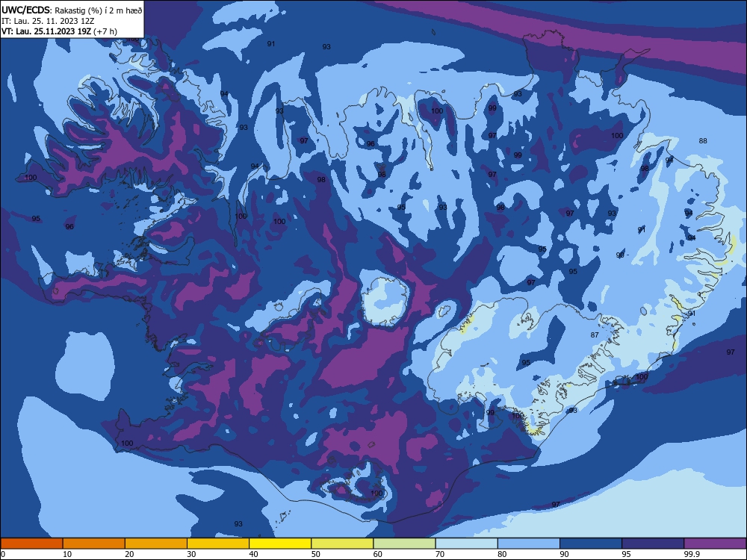Click the legend tick label 40
Screen dimensions: 747x560
(253, 554)
